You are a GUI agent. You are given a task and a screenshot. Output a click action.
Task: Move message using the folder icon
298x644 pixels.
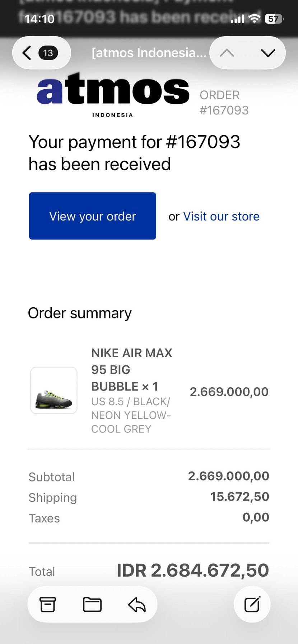pyautogui.click(x=92, y=605)
